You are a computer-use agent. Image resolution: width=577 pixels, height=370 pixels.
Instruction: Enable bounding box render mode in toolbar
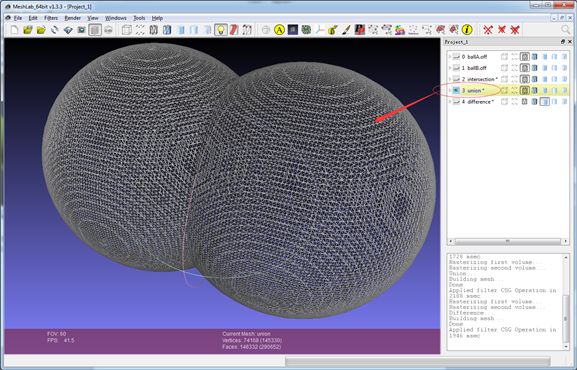click(127, 30)
